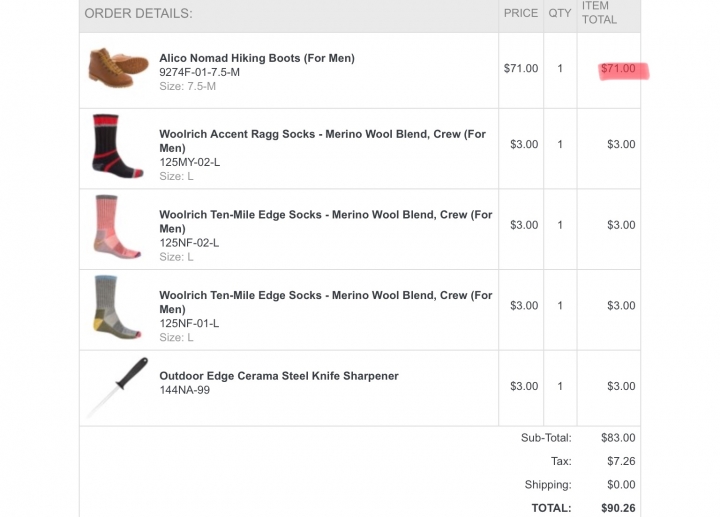Click the $90.26 order total amount
The height and width of the screenshot is (517, 720).
618,508
